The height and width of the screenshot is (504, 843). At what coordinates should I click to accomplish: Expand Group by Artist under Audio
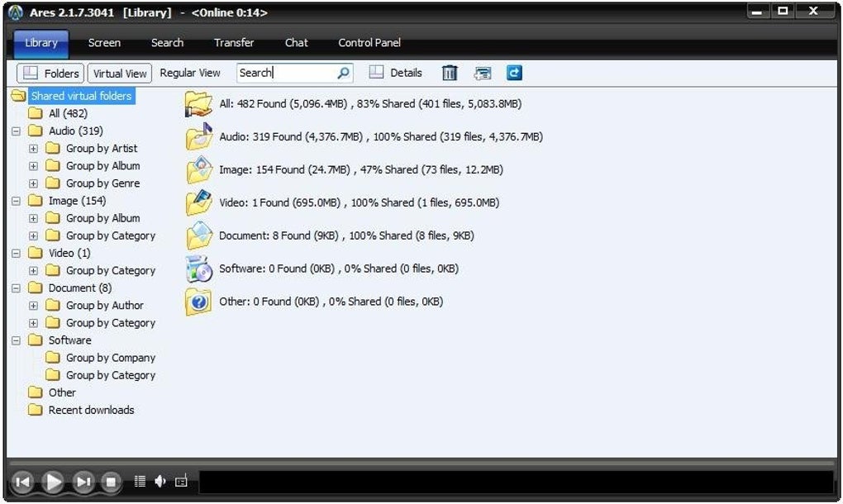point(33,148)
